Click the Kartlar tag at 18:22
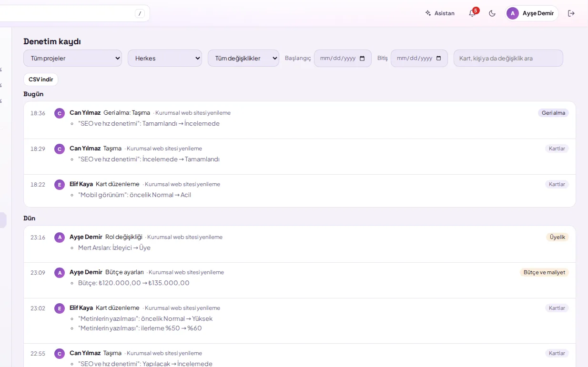 coord(557,184)
